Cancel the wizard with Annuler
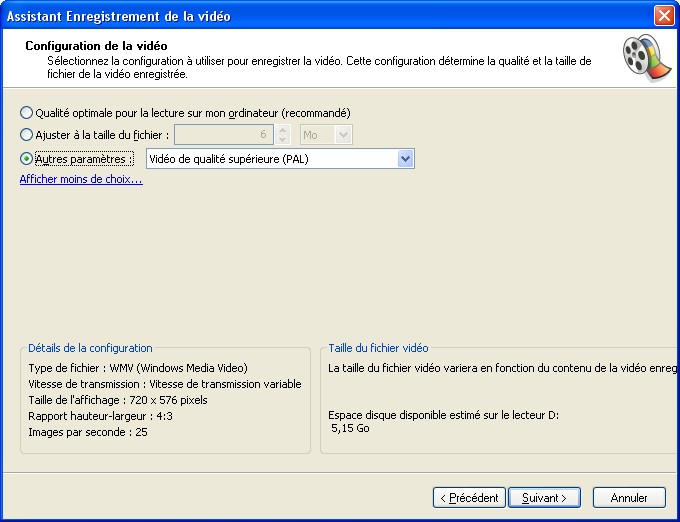 (629, 497)
